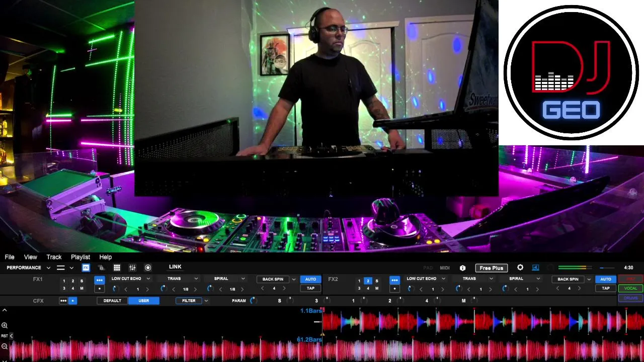Select FX1 single-mode dot button

[100, 289]
